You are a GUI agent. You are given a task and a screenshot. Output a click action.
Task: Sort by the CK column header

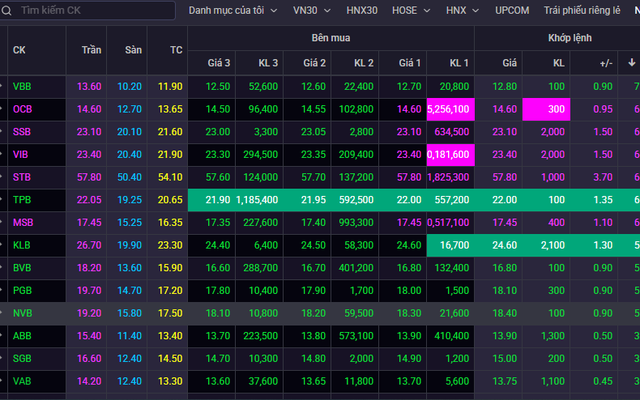click(19, 50)
